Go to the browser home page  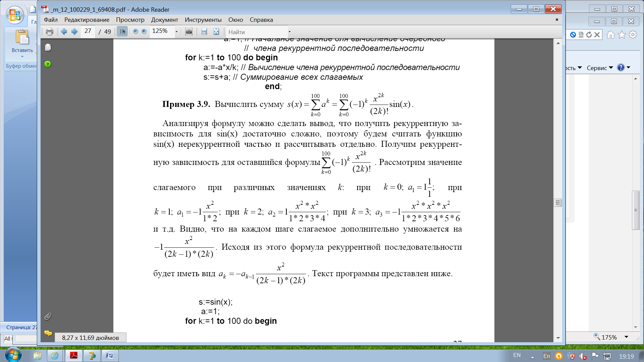[611, 35]
